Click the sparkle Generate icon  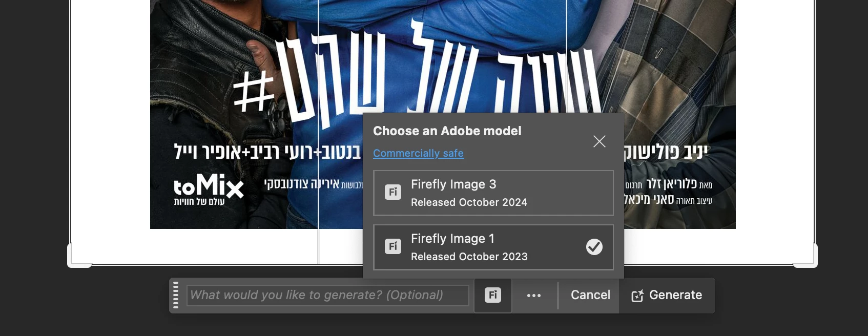637,296
